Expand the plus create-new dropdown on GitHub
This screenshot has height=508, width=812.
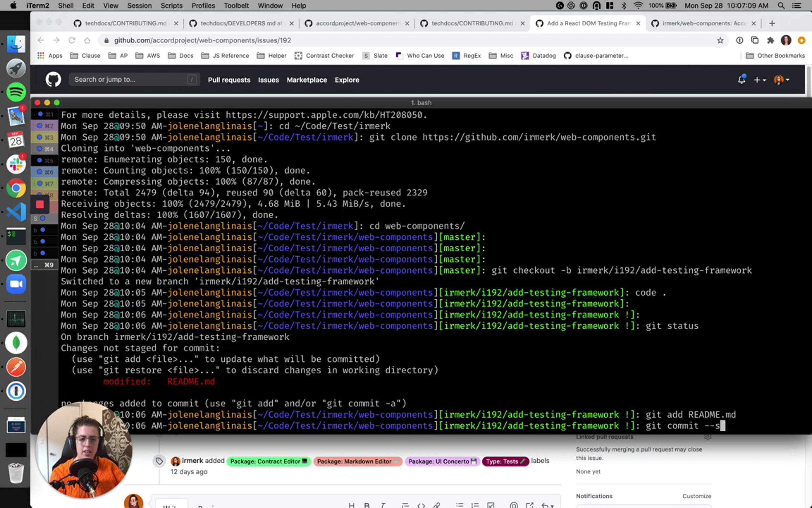tap(760, 80)
